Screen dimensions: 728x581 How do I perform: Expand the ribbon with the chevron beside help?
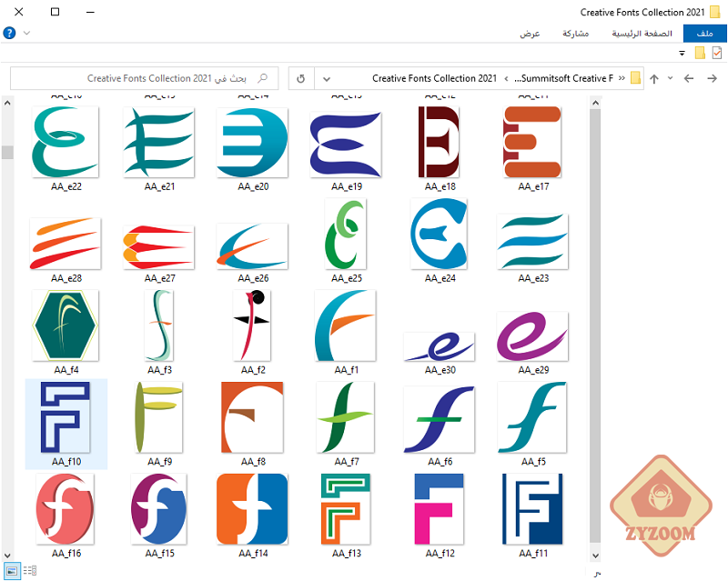point(27,33)
